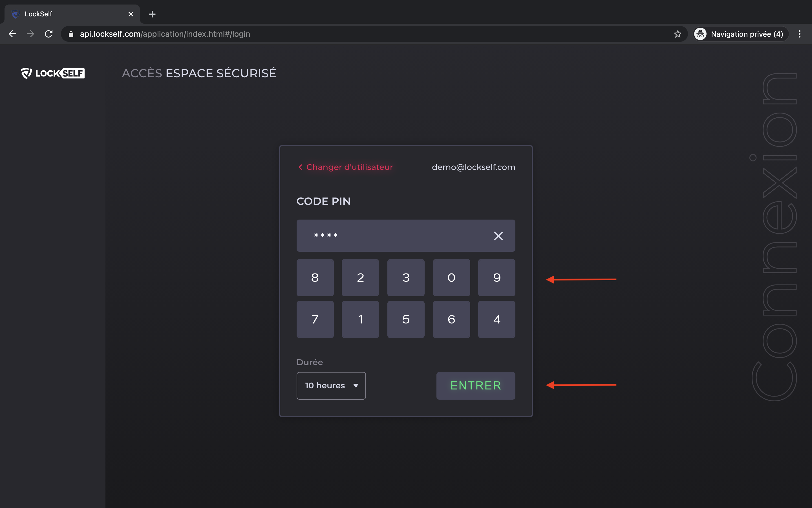Image resolution: width=812 pixels, height=508 pixels.
Task: Open Chrome three-dot menu
Action: pyautogui.click(x=800, y=34)
